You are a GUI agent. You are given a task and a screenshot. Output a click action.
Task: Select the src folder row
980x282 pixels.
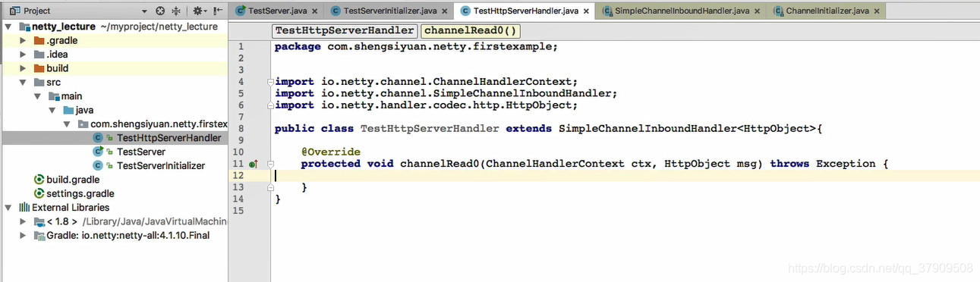(114, 83)
